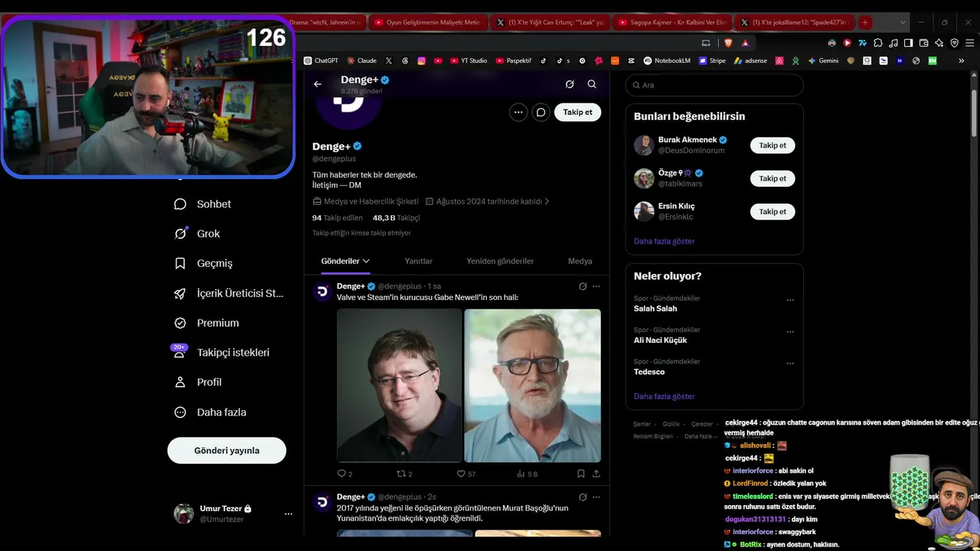980x551 pixels.
Task: Search Denge+ posts with the magnifier icon
Action: 592,84
